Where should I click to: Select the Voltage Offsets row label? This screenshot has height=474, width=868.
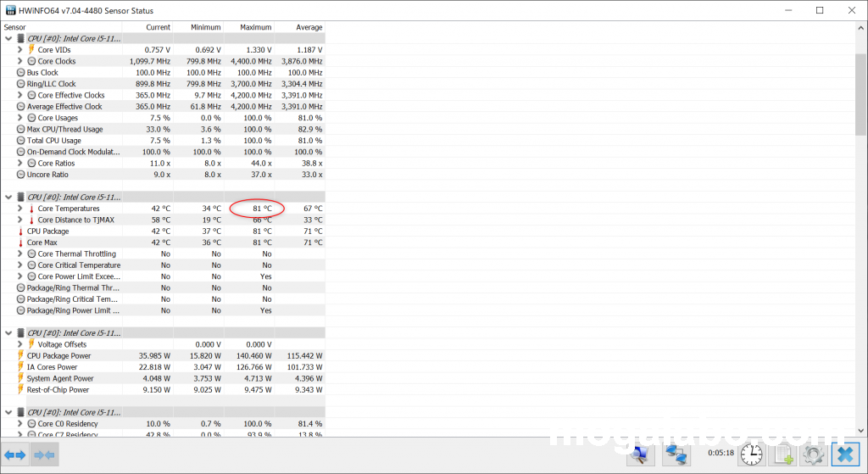[x=62, y=344]
